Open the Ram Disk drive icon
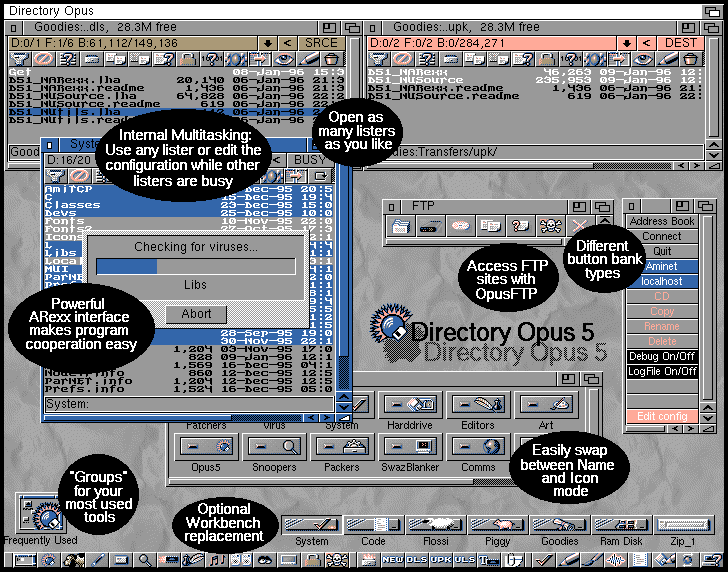This screenshot has height=572, width=728. pos(621,525)
